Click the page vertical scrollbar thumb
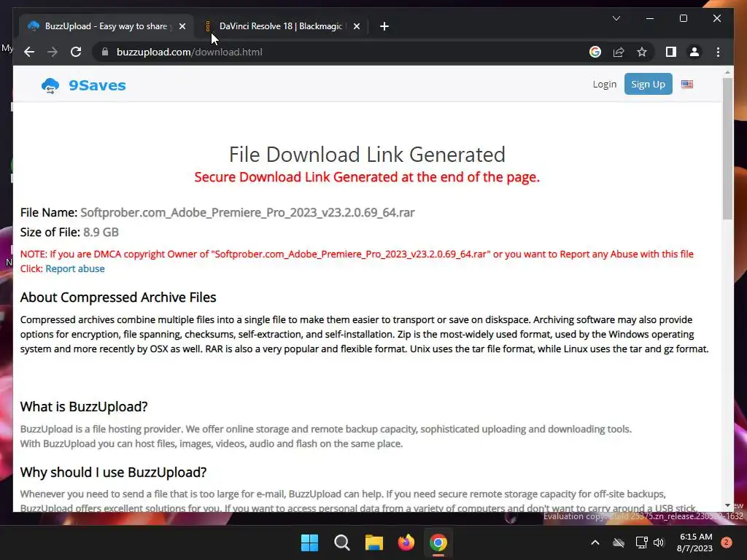 (727, 149)
